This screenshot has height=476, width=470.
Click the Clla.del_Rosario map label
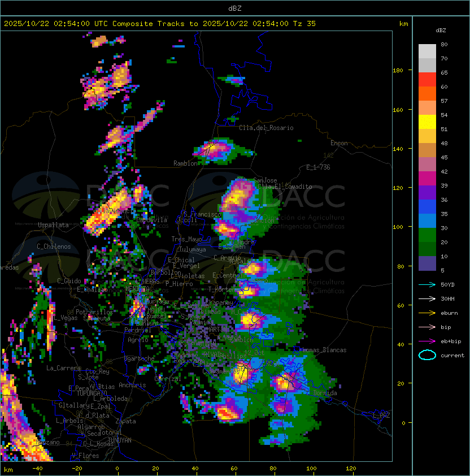point(266,128)
